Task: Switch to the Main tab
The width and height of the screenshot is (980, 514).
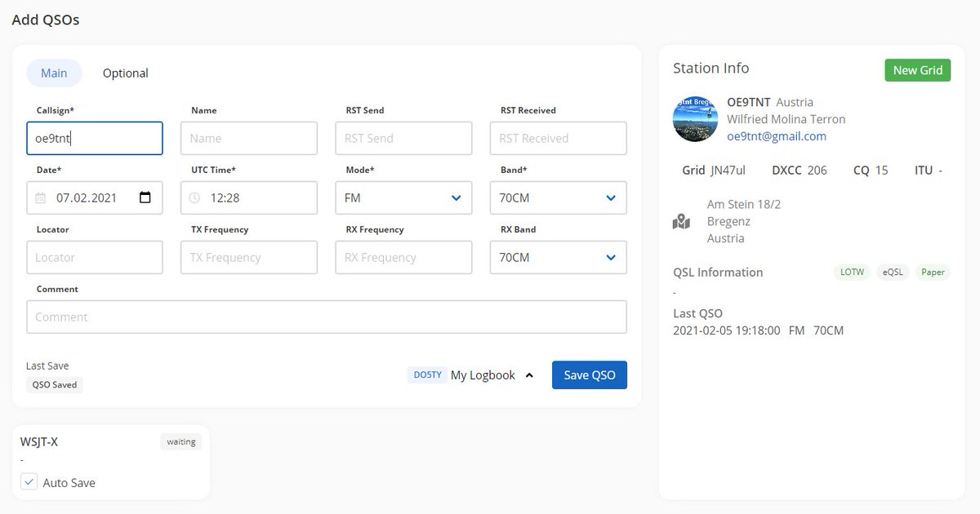Action: point(54,73)
